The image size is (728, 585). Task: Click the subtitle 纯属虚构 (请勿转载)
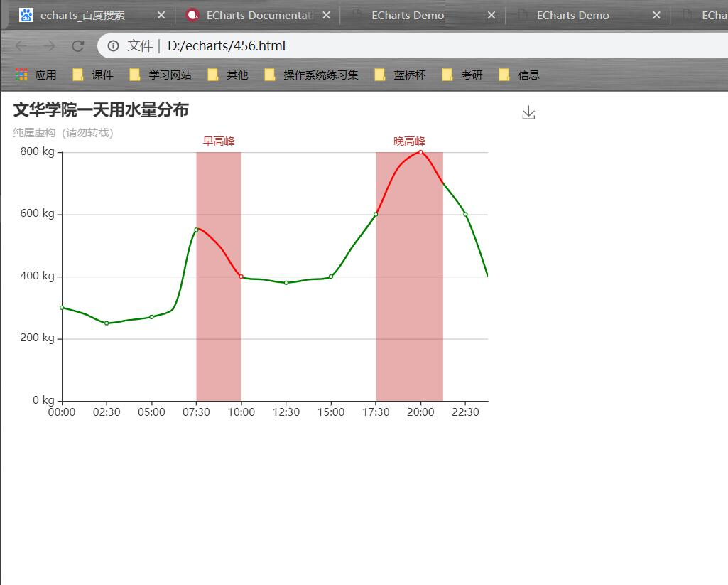point(63,133)
